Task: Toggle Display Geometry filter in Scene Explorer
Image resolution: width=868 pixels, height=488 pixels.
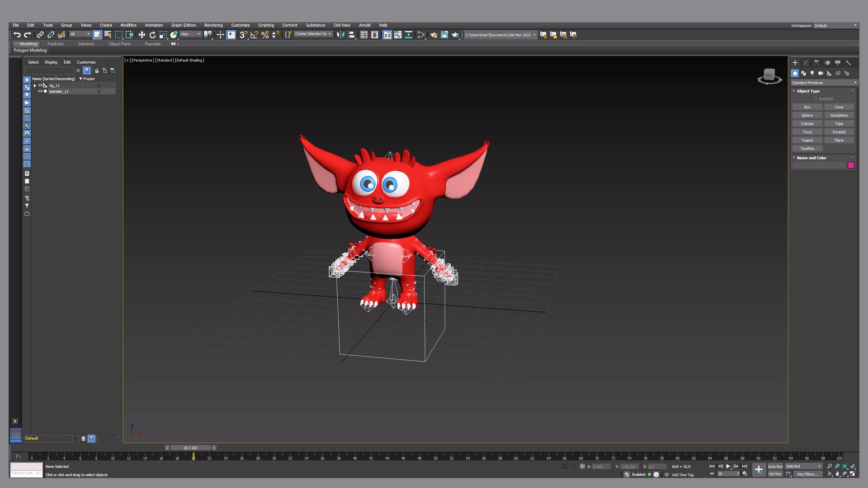Action: click(27, 80)
